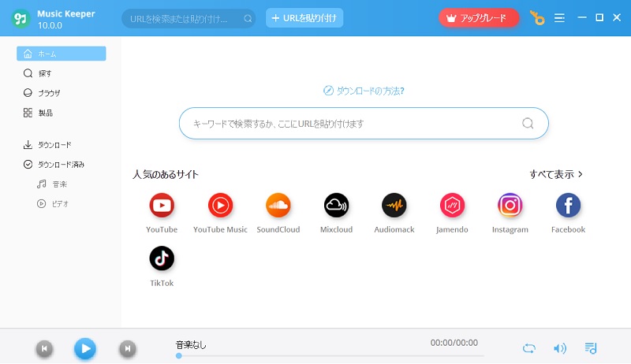The width and height of the screenshot is (631, 364).
Task: Click the Music Keeper app logo
Action: (x=21, y=18)
